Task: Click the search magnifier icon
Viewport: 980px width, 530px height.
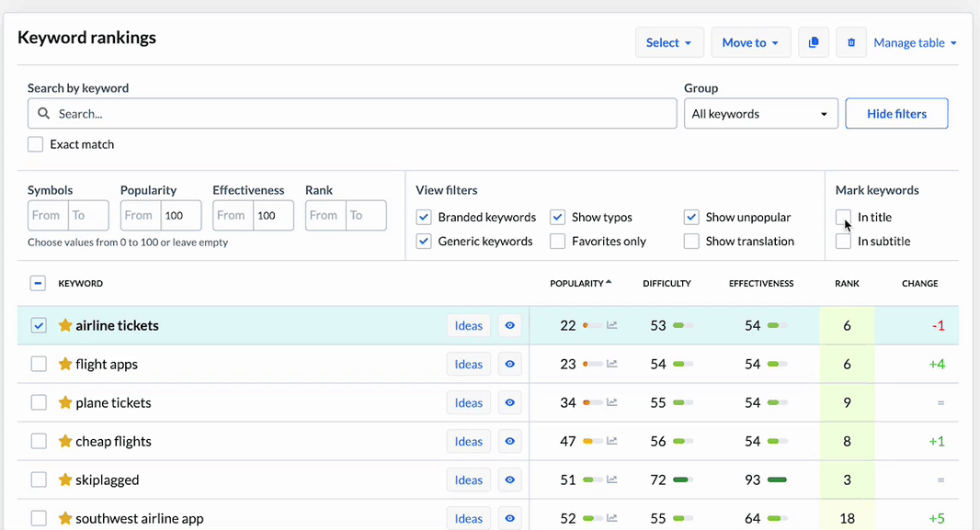Action: [x=44, y=114]
